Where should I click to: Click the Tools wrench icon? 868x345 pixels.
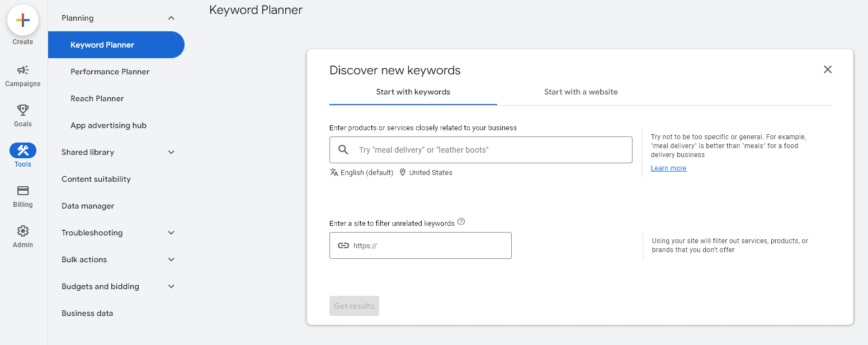point(22,150)
